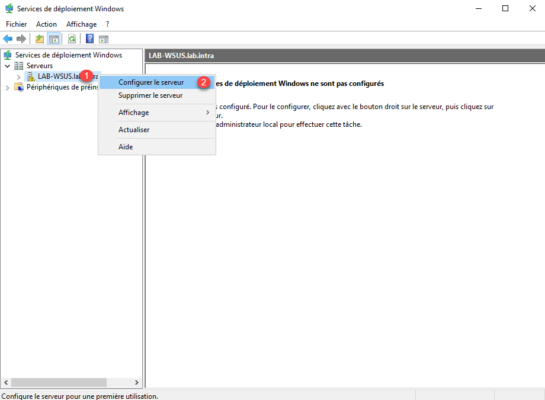
Task: Click the Back arrow toolbar icon
Action: click(x=8, y=39)
